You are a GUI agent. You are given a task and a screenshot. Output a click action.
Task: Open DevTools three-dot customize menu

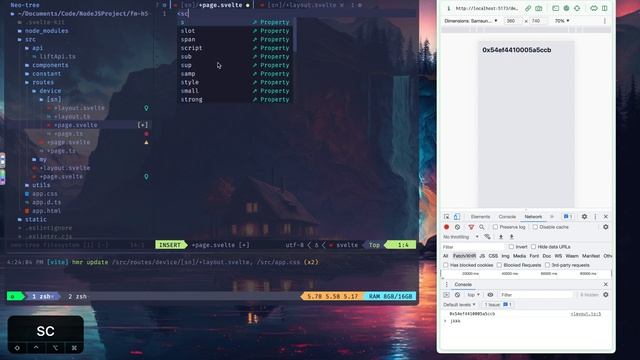[x=595, y=217]
